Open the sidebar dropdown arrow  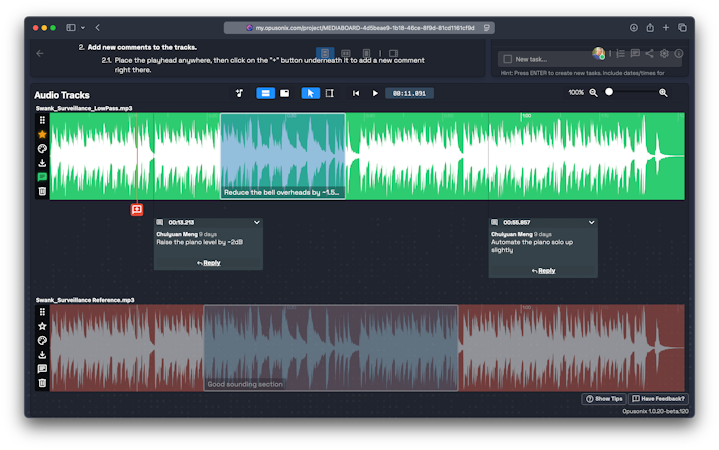(x=83, y=28)
